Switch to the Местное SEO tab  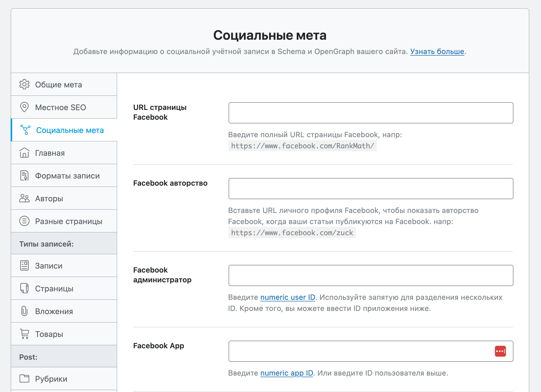click(x=64, y=107)
